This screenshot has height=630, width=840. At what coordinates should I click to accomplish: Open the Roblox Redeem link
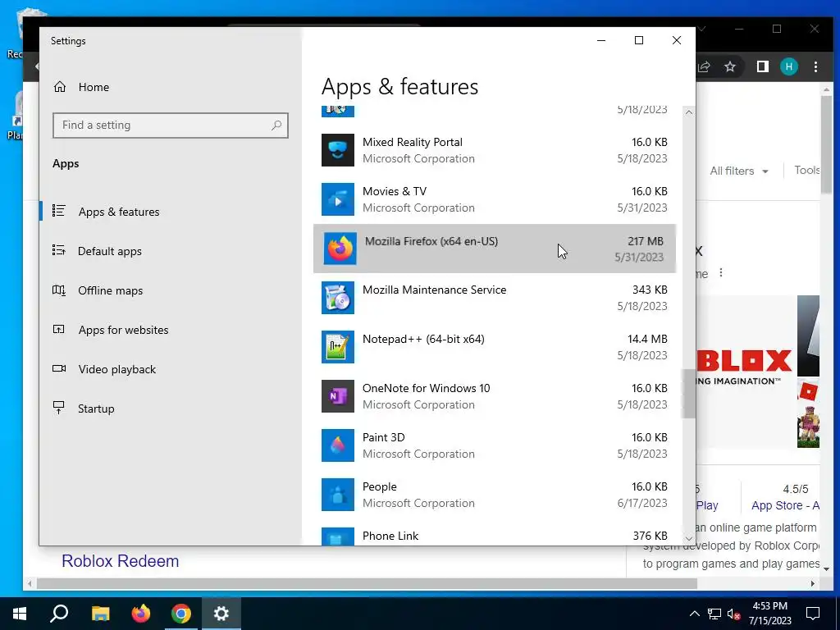(120, 561)
